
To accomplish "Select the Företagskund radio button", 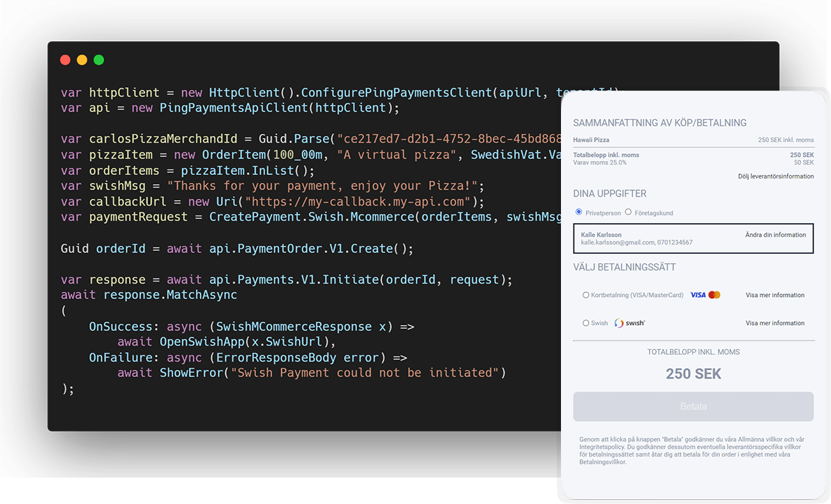I will click(627, 212).
